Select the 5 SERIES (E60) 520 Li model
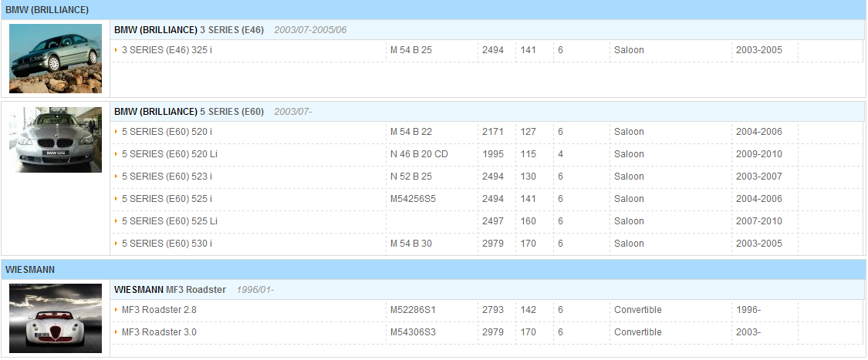 (170, 154)
